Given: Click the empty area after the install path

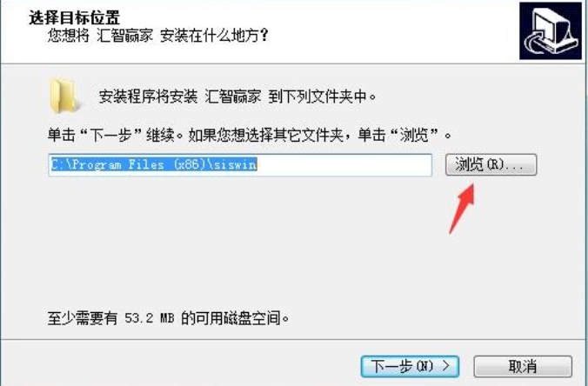Looking at the screenshot, I should coord(344,164).
